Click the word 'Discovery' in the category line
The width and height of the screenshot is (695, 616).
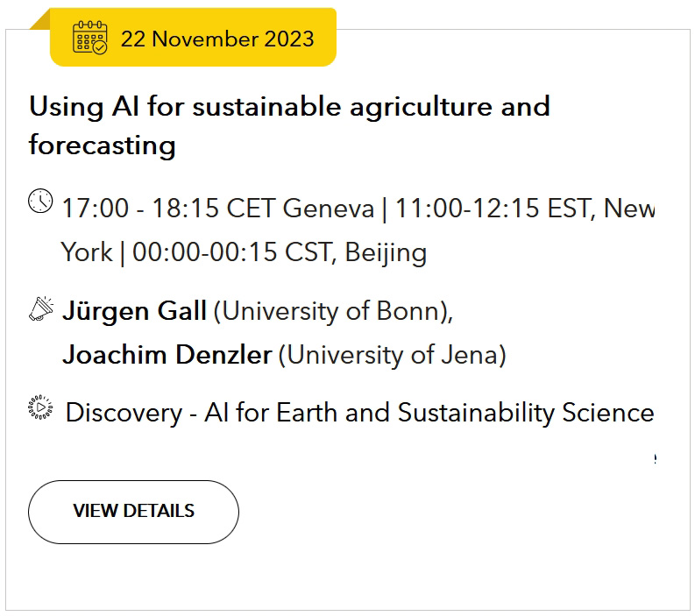124,413
